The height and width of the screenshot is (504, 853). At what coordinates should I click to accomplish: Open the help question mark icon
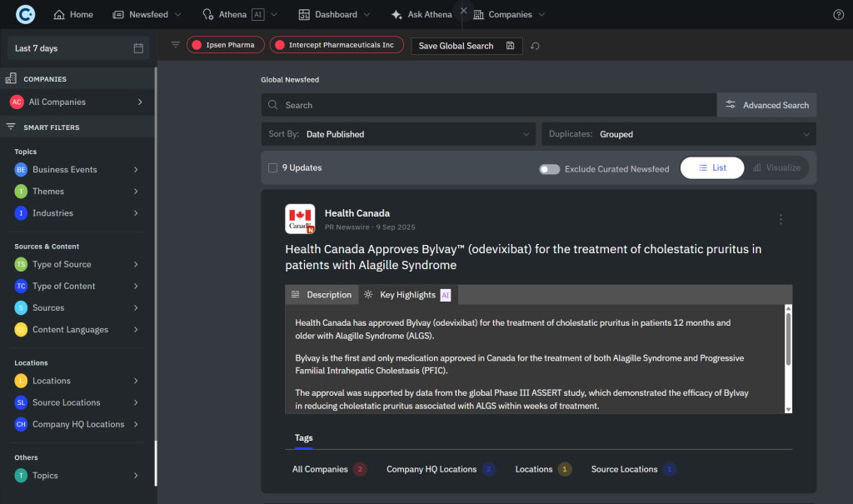pos(838,15)
